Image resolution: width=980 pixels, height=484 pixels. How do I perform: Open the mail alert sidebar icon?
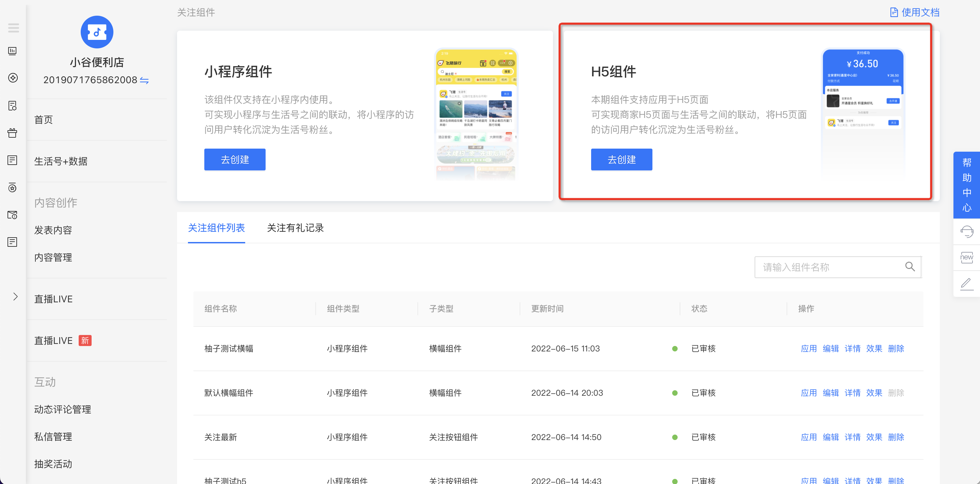(x=13, y=215)
